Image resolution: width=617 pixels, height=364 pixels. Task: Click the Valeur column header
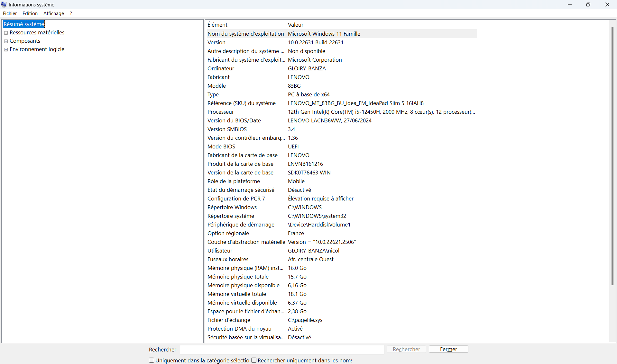295,24
